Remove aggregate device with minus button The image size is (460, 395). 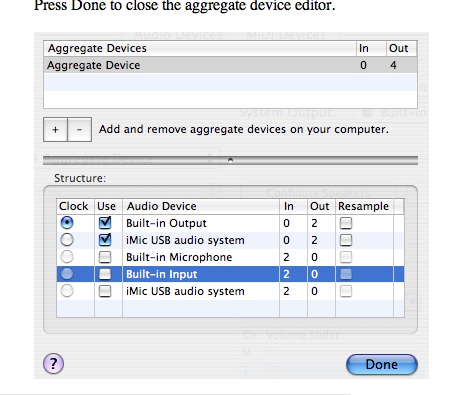tap(80, 129)
